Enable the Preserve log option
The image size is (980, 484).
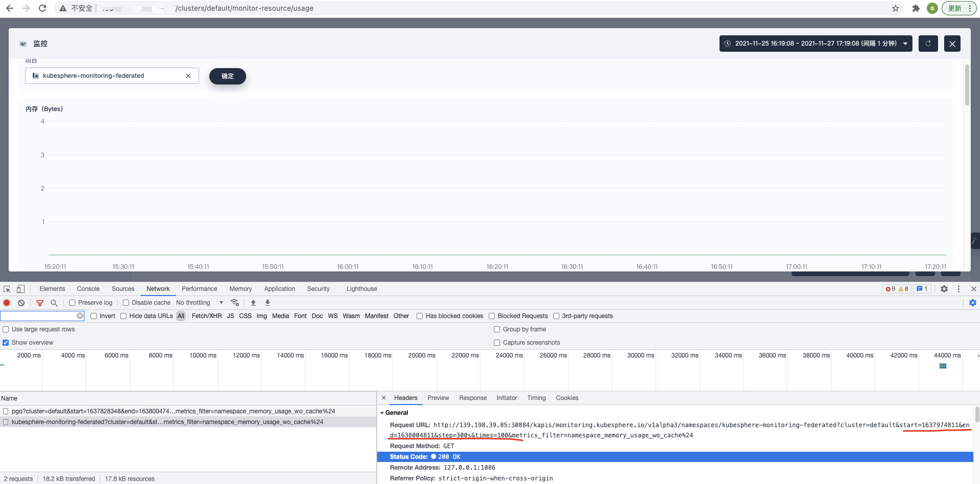click(72, 302)
